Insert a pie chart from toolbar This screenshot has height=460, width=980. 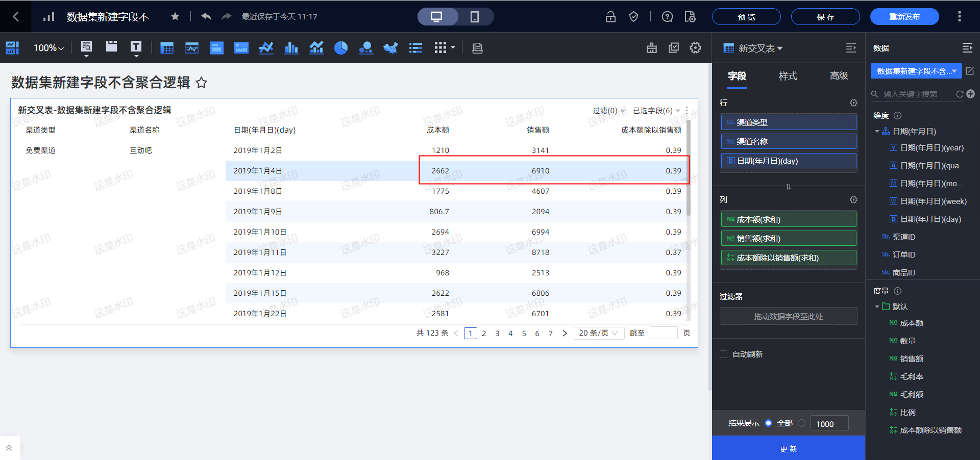click(x=340, y=48)
